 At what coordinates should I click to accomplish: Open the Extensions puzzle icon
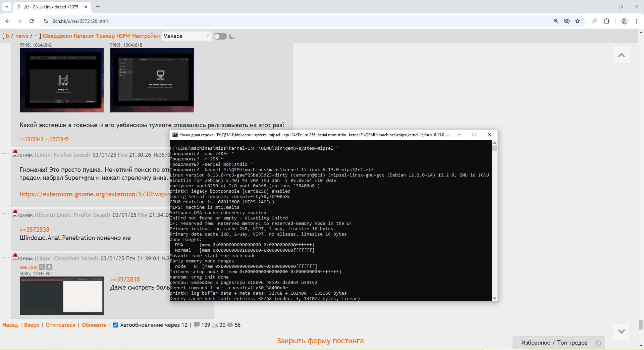(606, 21)
